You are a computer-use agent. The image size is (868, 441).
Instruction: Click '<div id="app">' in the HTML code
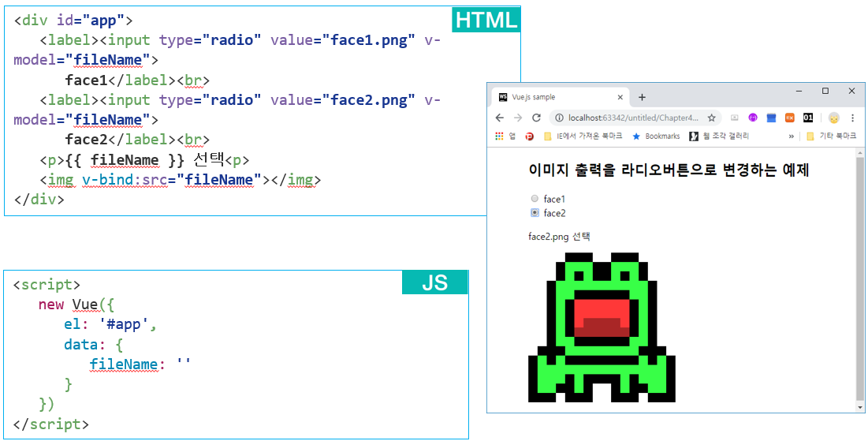pyautogui.click(x=73, y=21)
